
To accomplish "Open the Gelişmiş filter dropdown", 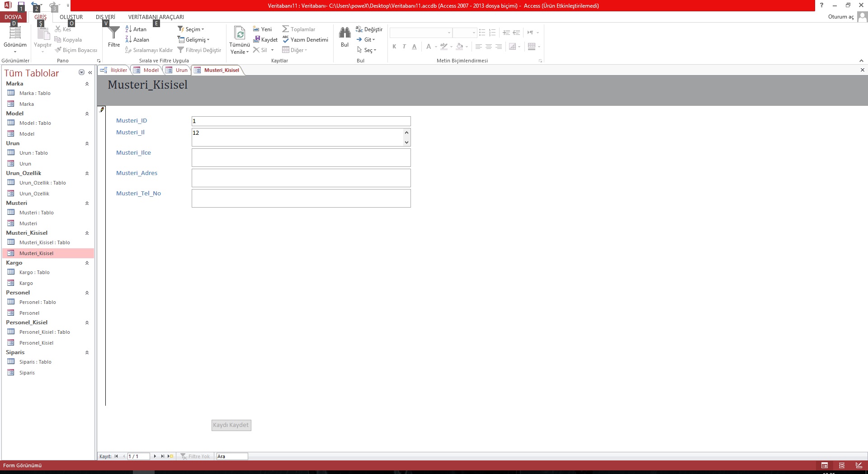I will [193, 40].
